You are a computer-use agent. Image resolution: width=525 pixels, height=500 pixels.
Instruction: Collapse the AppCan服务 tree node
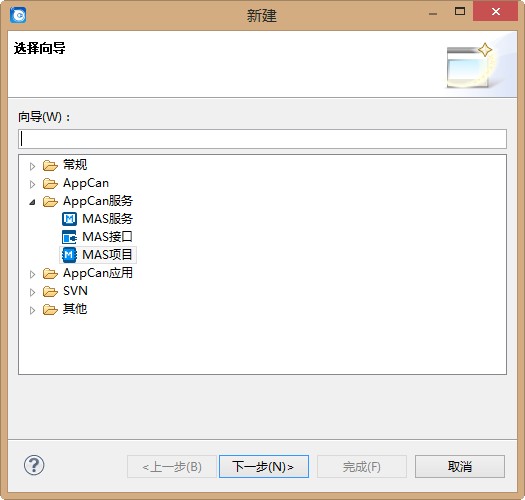coord(32,202)
